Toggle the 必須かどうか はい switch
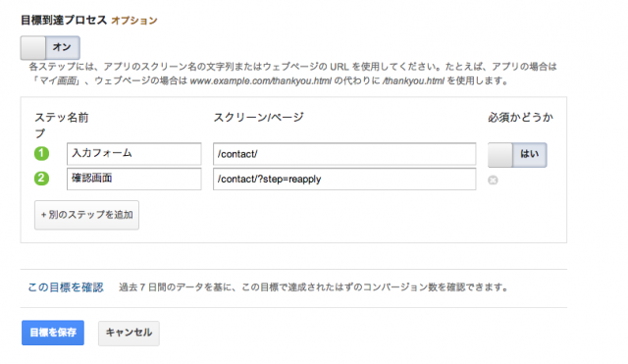 [x=517, y=155]
